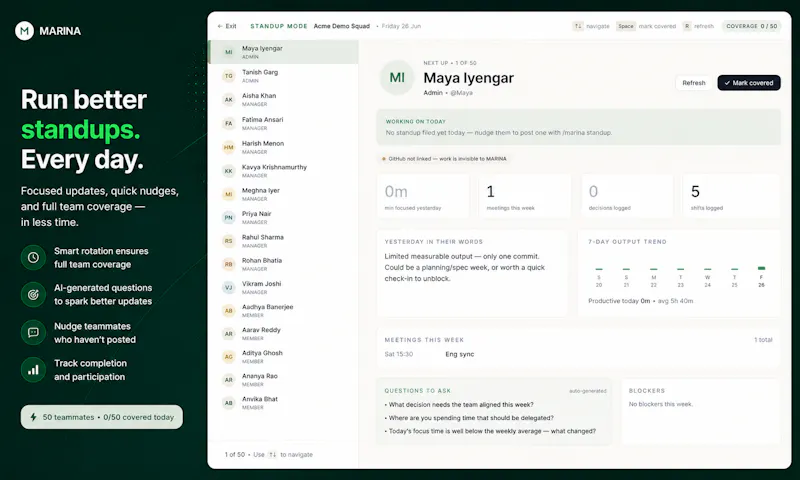Click the nudge teammates chat icon
800x480 pixels.
pos(33,333)
